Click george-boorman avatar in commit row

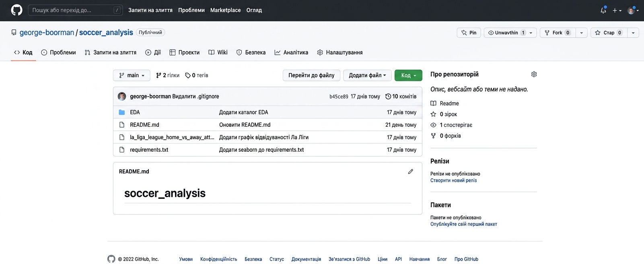click(122, 96)
